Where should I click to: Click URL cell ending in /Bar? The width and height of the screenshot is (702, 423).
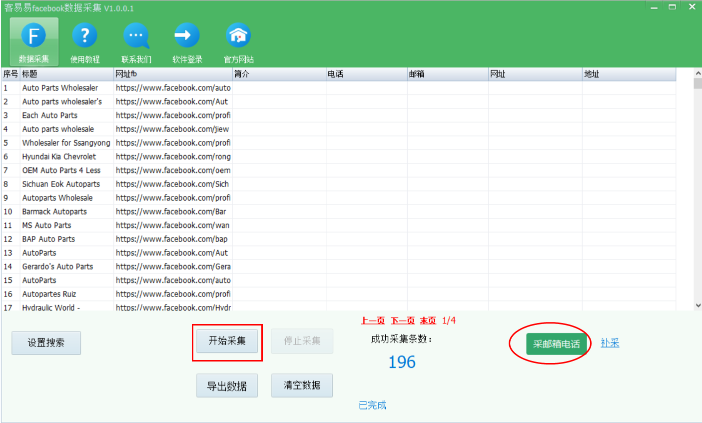173,212
